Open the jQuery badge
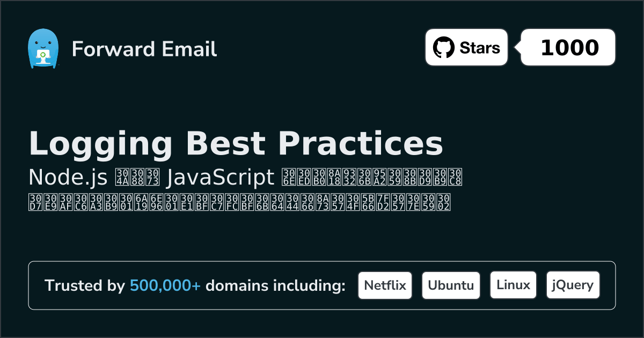 [573, 285]
